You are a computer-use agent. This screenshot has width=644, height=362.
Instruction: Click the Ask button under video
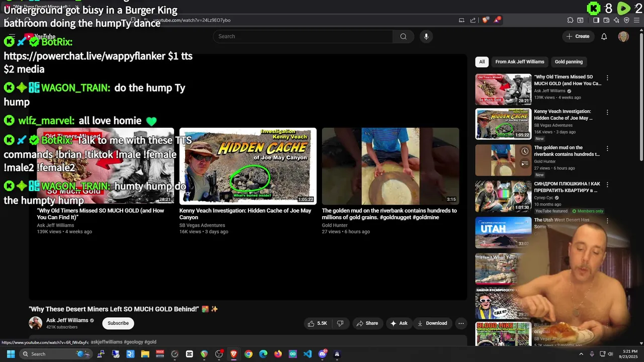click(398, 323)
